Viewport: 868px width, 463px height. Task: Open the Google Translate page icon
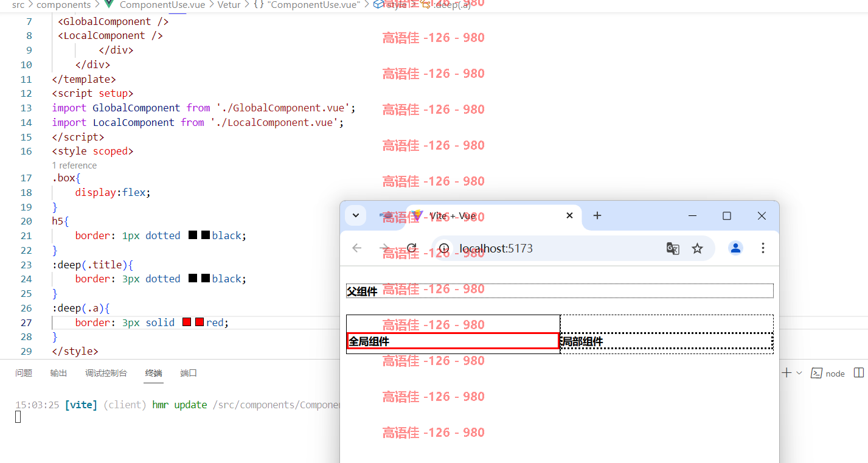pos(673,248)
